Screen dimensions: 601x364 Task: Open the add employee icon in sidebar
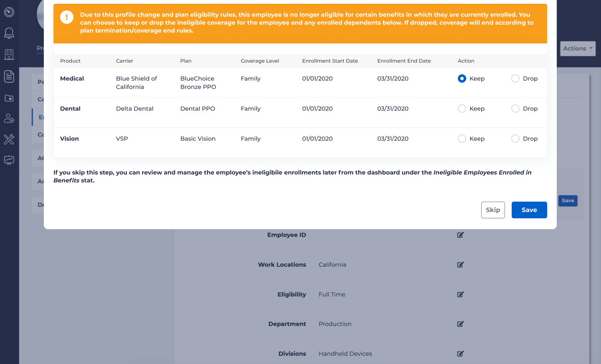coord(9,119)
